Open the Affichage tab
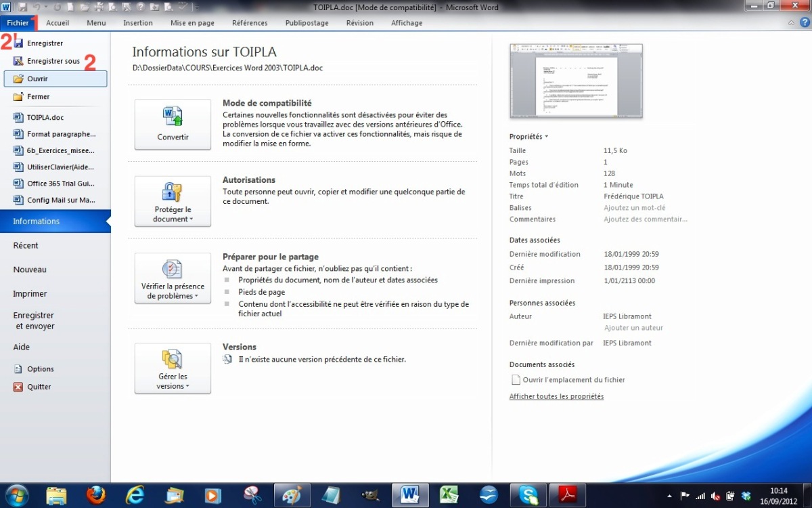This screenshot has height=508, width=812. 407,23
